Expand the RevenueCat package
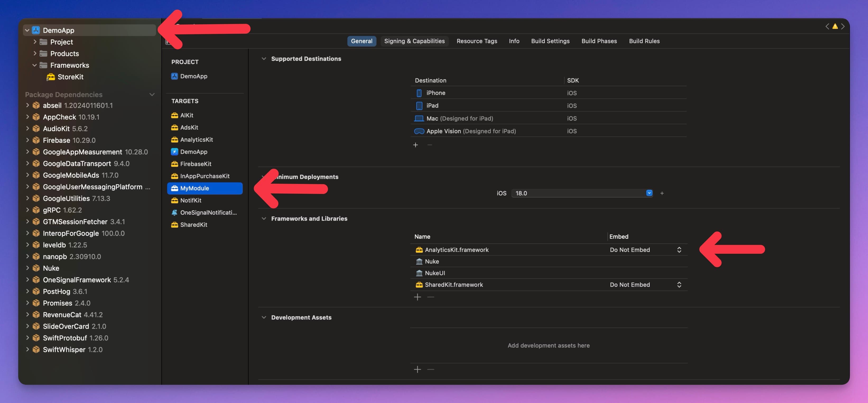This screenshot has height=403, width=868. [27, 315]
